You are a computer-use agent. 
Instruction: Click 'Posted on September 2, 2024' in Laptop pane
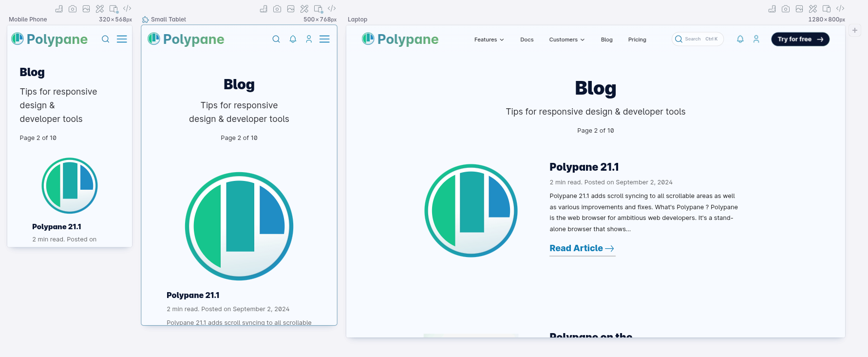pyautogui.click(x=628, y=182)
